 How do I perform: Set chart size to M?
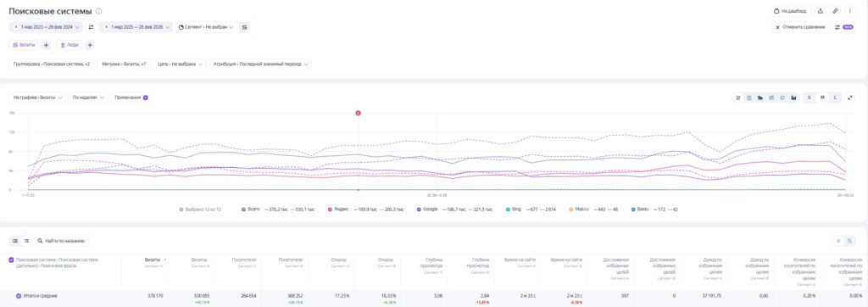pyautogui.click(x=822, y=98)
